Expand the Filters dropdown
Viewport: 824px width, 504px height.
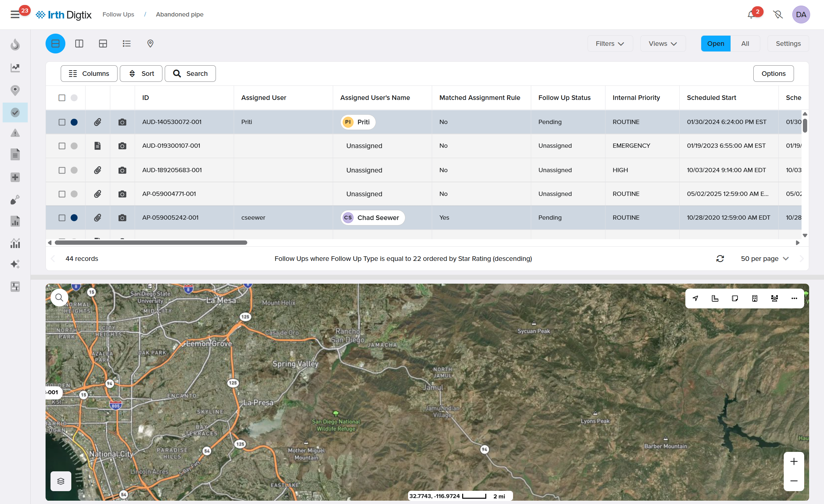(610, 44)
